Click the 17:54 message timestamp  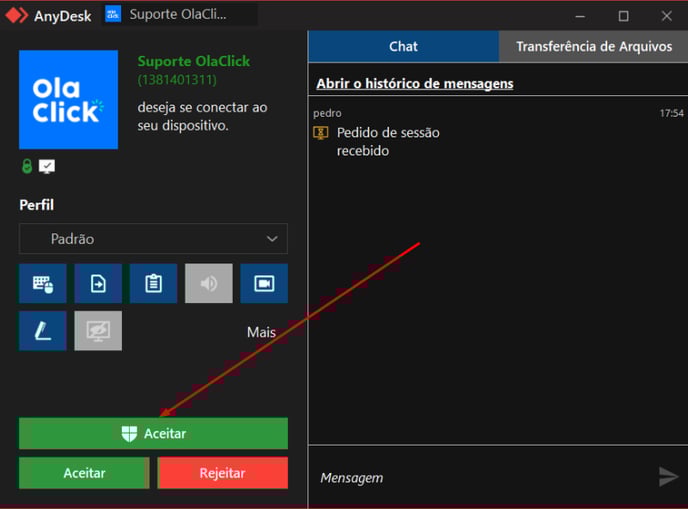tap(671, 113)
